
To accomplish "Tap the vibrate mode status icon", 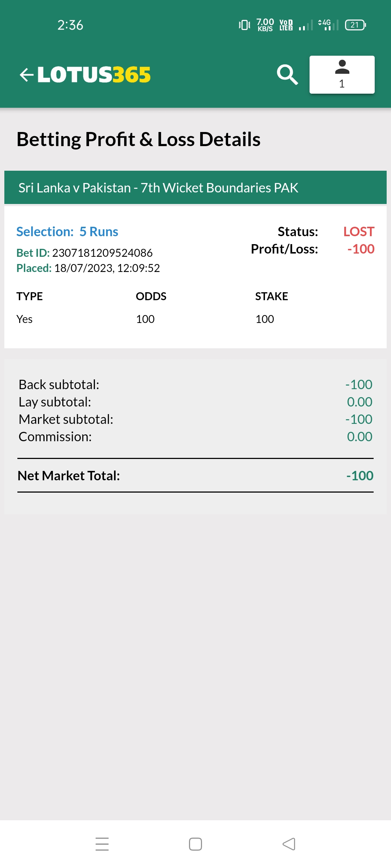I will [244, 25].
